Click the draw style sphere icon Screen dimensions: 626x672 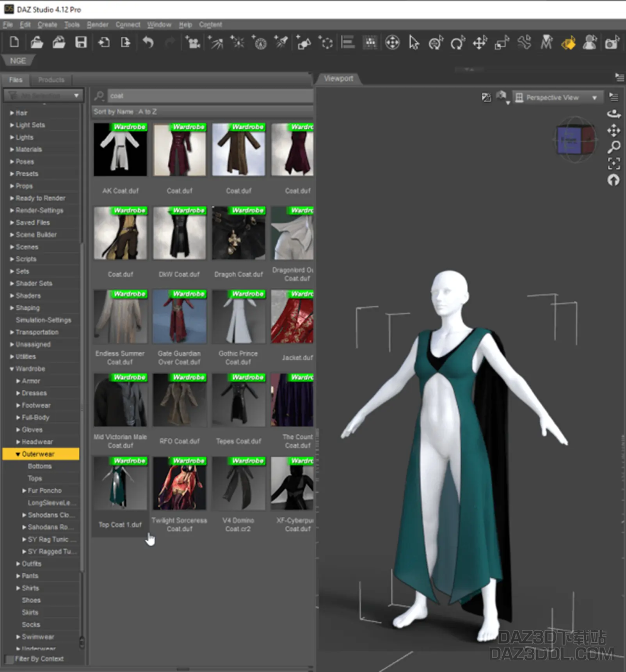pos(502,97)
